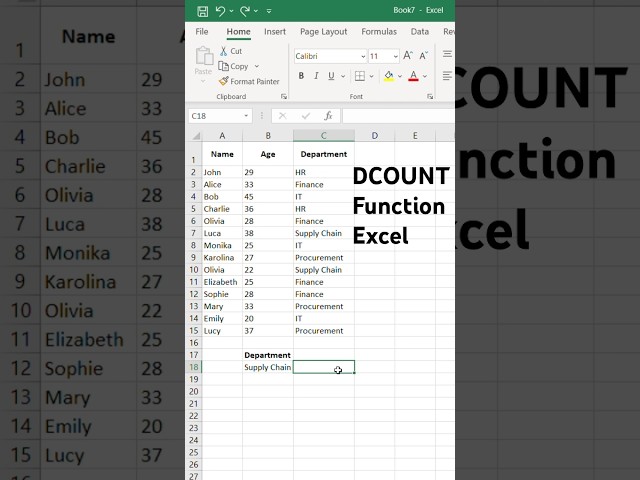
Task: Switch to the Insert tab
Action: 275,31
